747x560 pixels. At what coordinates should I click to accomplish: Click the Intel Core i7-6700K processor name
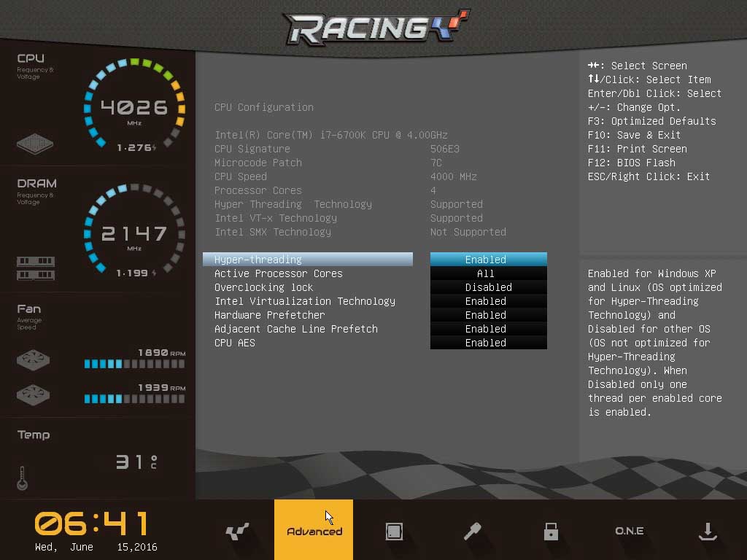(x=331, y=135)
